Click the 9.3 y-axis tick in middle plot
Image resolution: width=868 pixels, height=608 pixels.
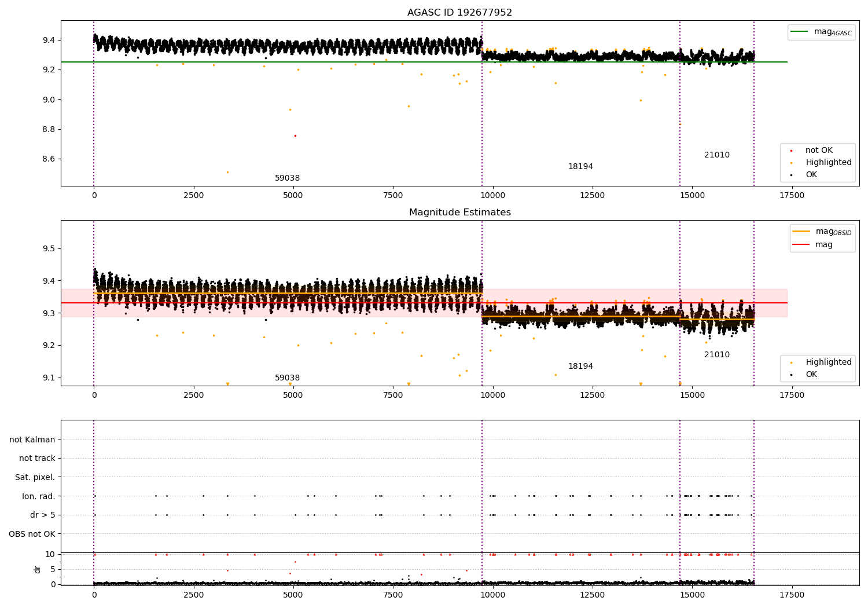(50, 313)
